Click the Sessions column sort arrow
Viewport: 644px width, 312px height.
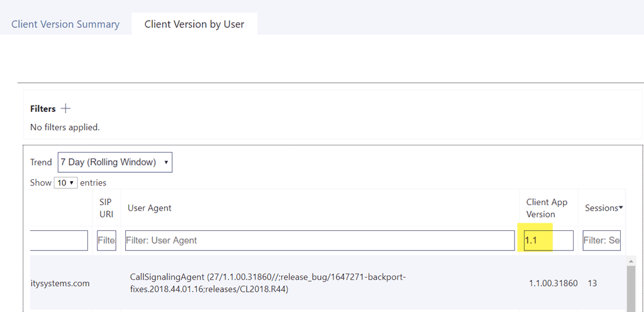[x=621, y=208]
